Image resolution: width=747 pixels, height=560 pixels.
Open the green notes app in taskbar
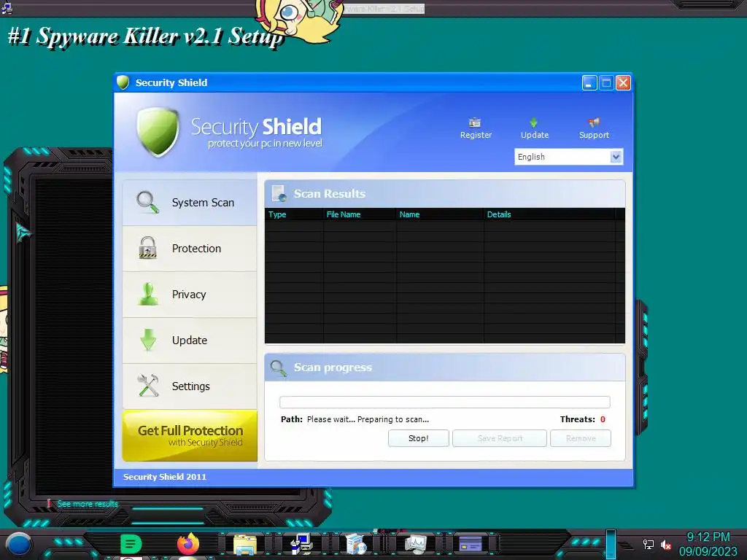(131, 544)
